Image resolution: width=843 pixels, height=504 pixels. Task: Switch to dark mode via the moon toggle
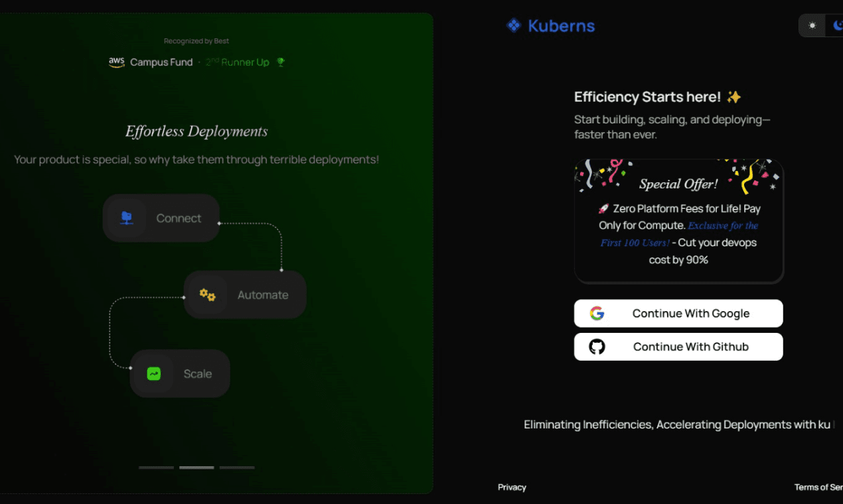(837, 25)
